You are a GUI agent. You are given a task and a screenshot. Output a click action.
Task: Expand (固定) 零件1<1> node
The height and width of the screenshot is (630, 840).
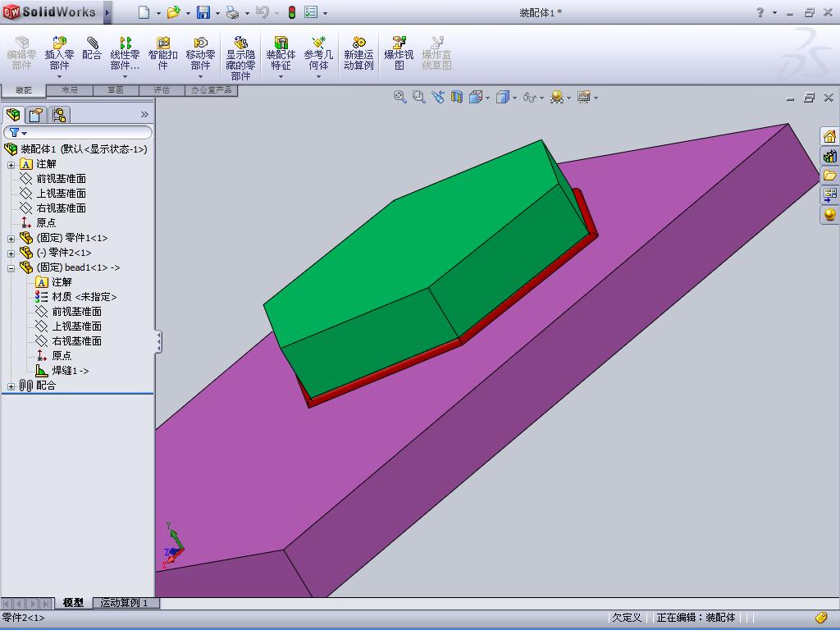pyautogui.click(x=11, y=239)
